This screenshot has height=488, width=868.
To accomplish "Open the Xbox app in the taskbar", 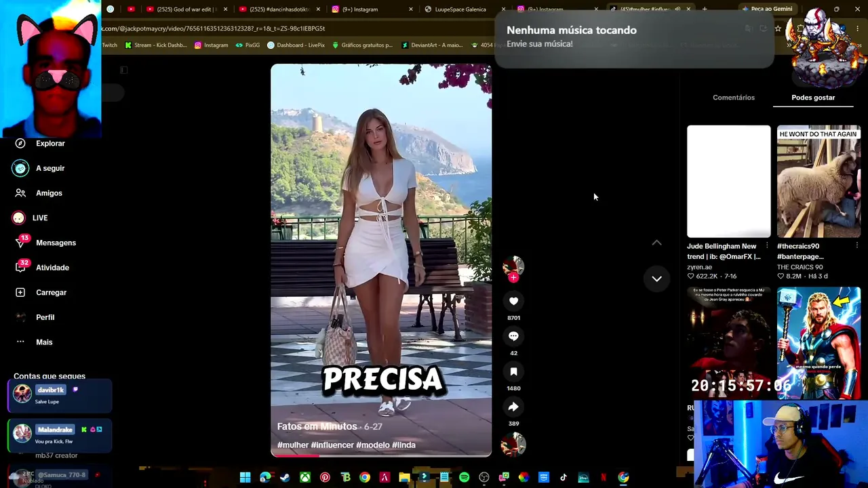I will click(x=305, y=477).
